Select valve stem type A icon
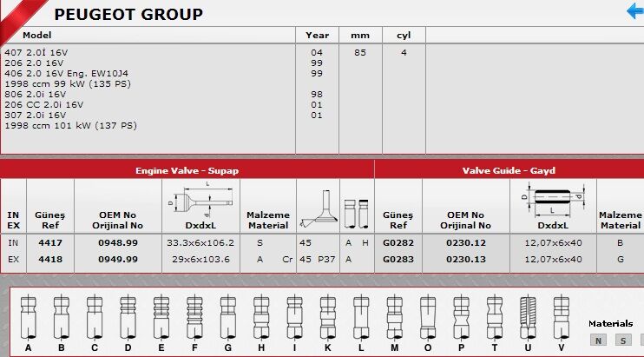Viewport: 644px width, 357px height. (29, 316)
